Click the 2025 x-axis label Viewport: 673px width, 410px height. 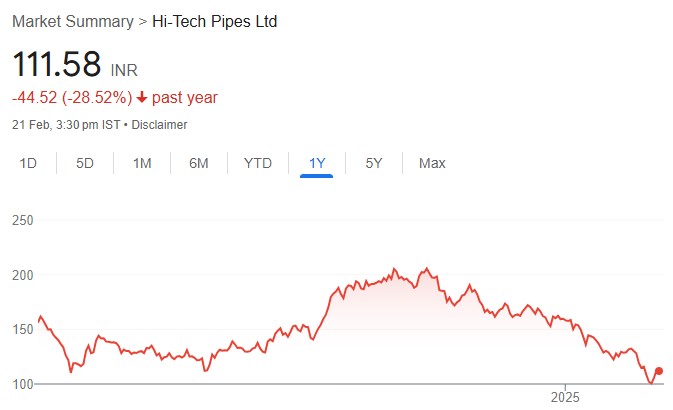coord(565,396)
